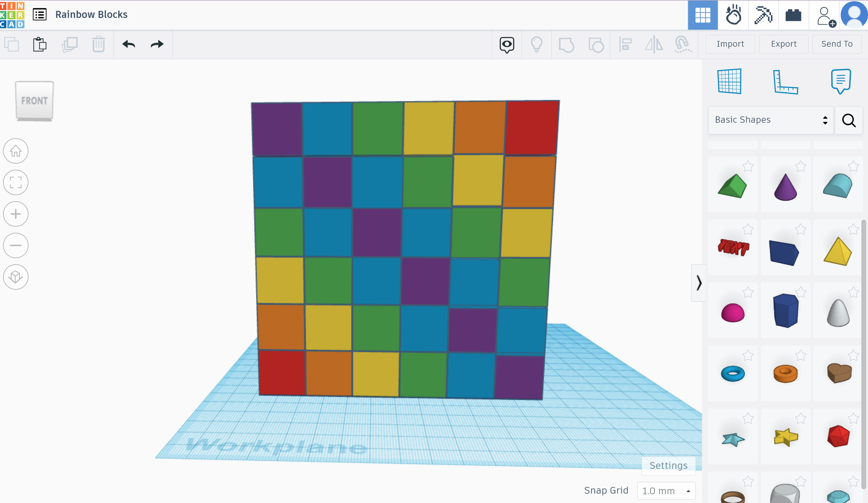Screen dimensions: 868x503
Task: Import a file into the design
Action: 730,44
